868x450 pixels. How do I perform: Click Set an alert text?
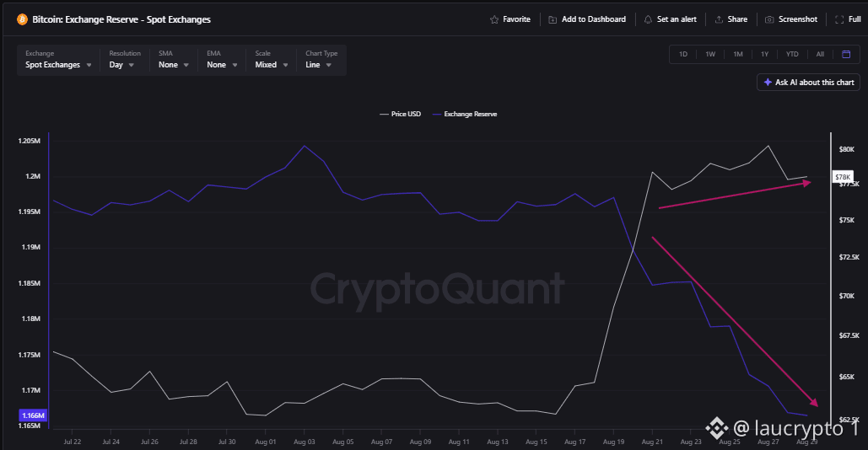coord(677,19)
